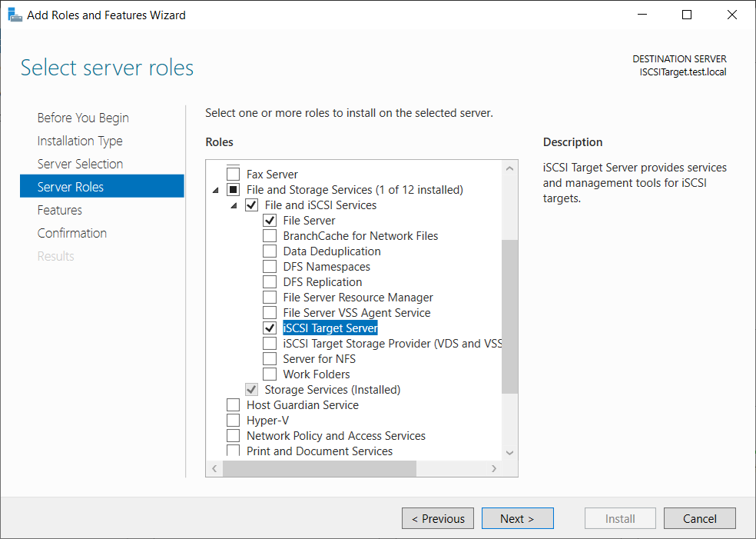Open Installation Type step
Image resolution: width=756 pixels, height=539 pixels.
80,141
